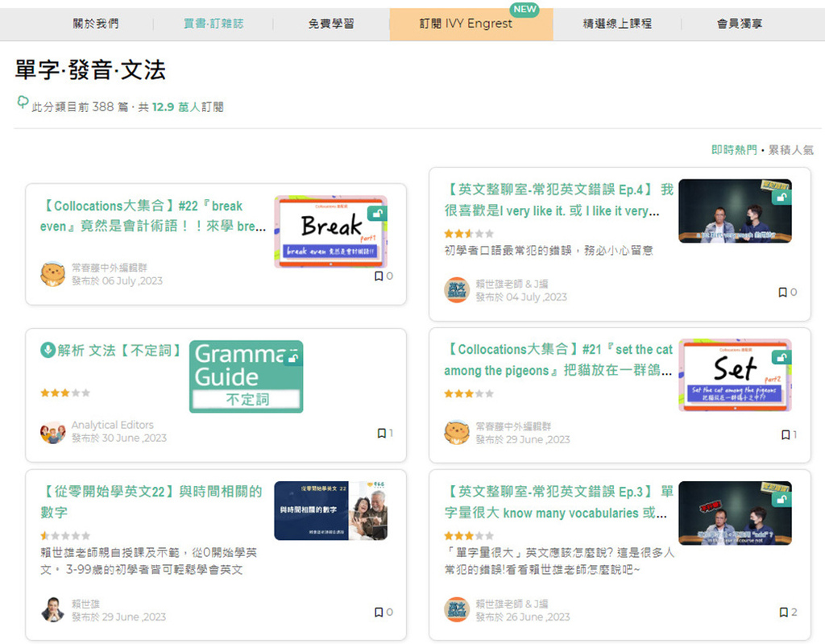Open the 會員獨享 menu

(740, 23)
